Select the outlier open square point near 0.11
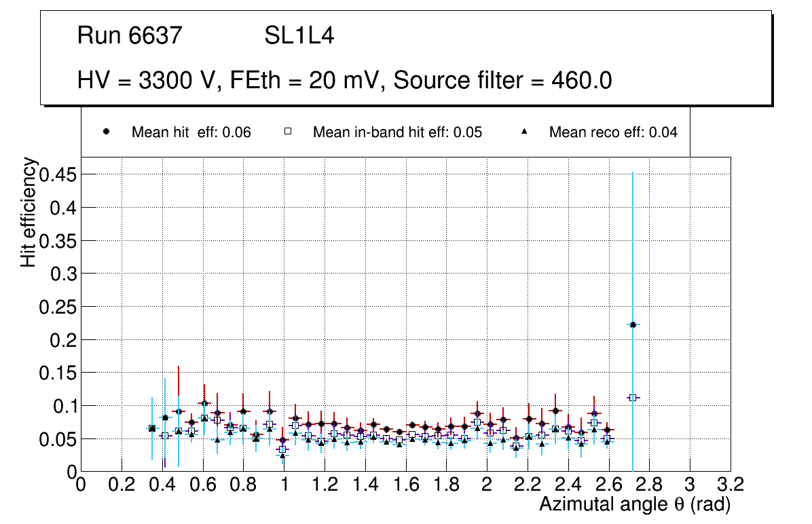 (x=633, y=398)
